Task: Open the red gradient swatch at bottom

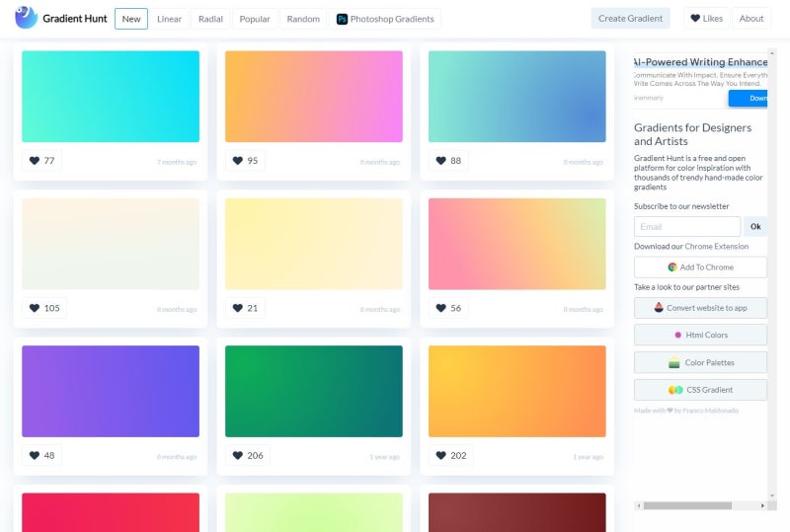Action: (x=111, y=512)
